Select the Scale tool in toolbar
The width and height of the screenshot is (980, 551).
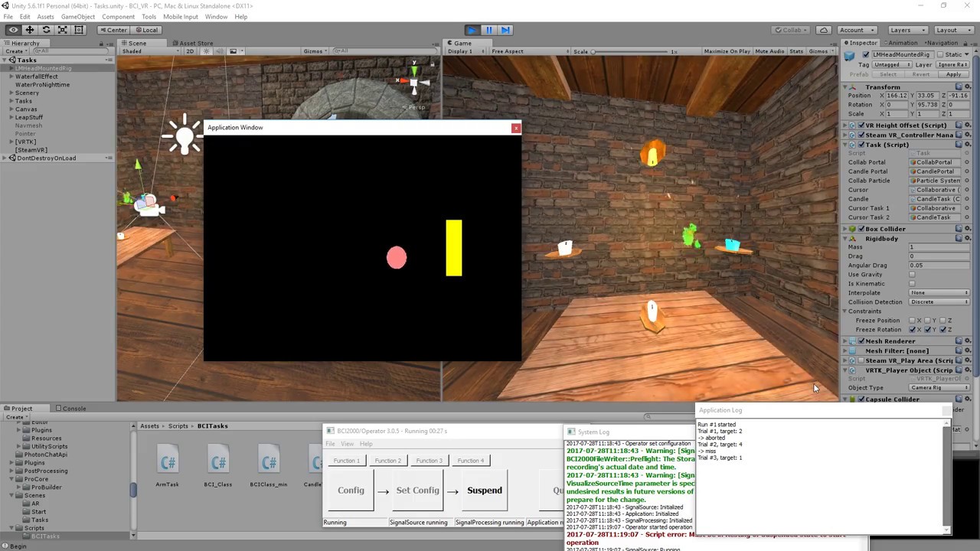pyautogui.click(x=62, y=30)
